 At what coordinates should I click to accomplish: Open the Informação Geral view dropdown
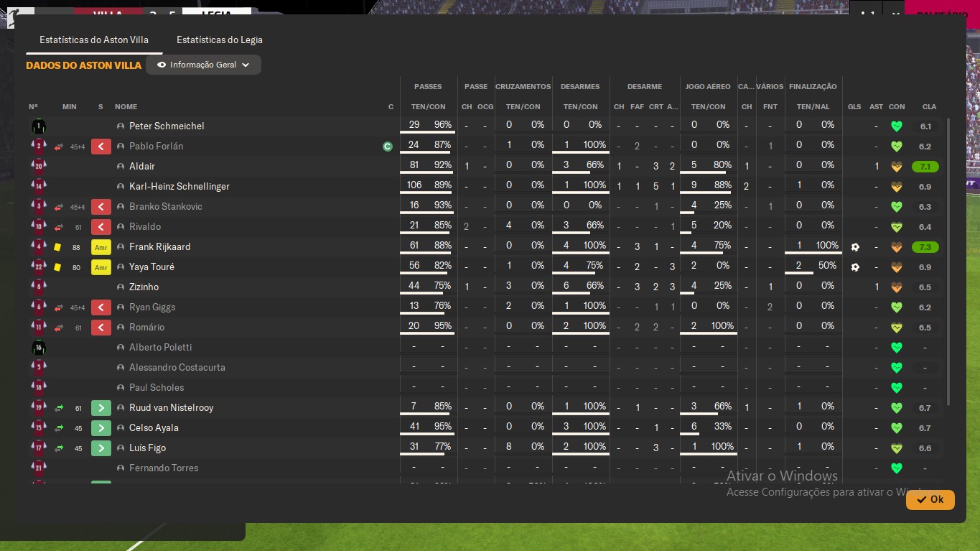click(x=203, y=65)
